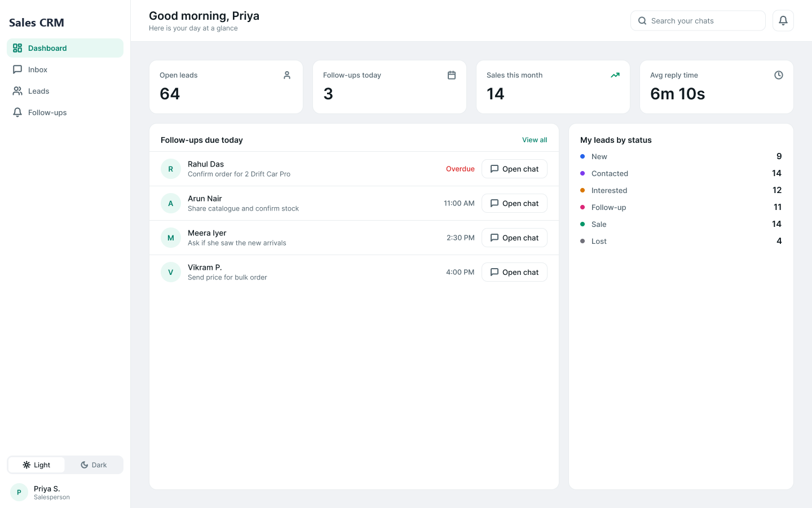The image size is (812, 508).
Task: Open Follow-ups in sidebar
Action: 65,112
